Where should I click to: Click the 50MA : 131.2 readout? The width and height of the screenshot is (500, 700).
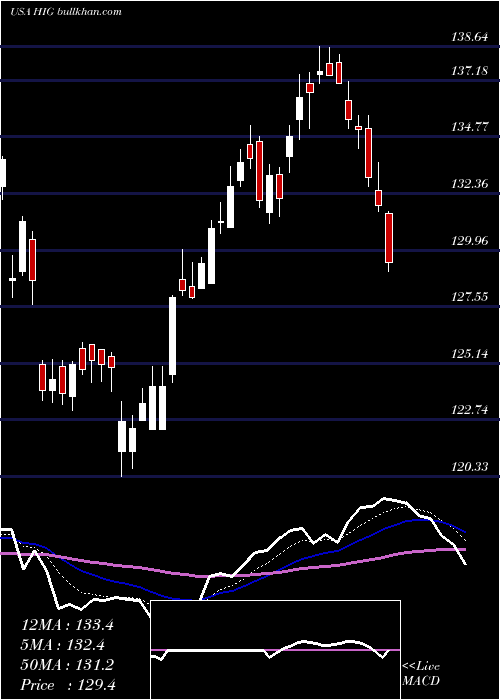point(67,665)
